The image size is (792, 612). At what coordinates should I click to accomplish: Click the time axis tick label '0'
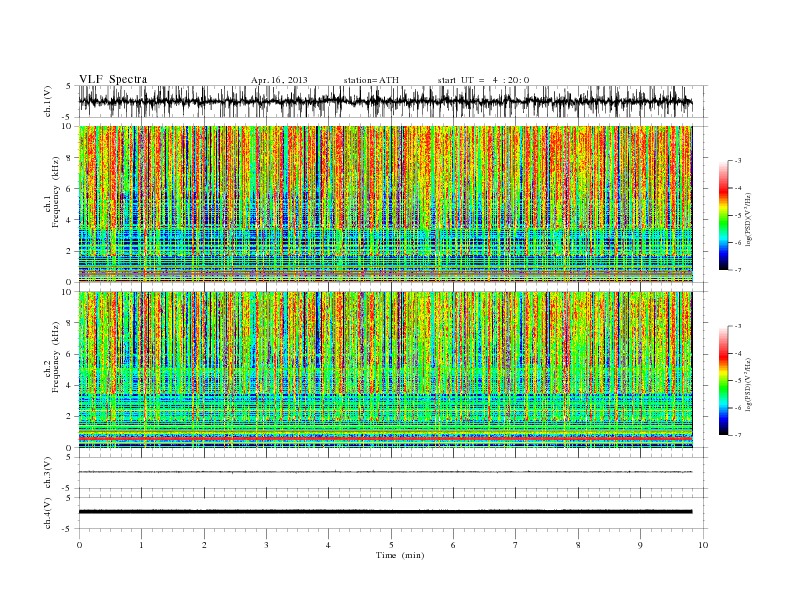coord(79,545)
